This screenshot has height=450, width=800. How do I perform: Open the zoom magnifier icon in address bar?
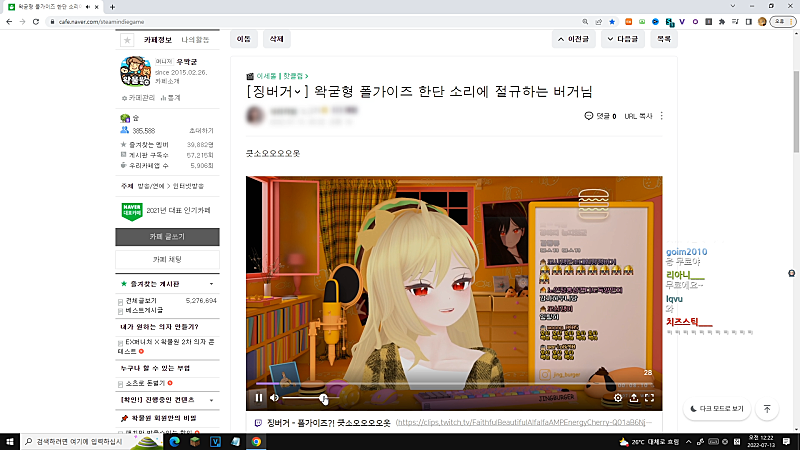click(x=585, y=22)
